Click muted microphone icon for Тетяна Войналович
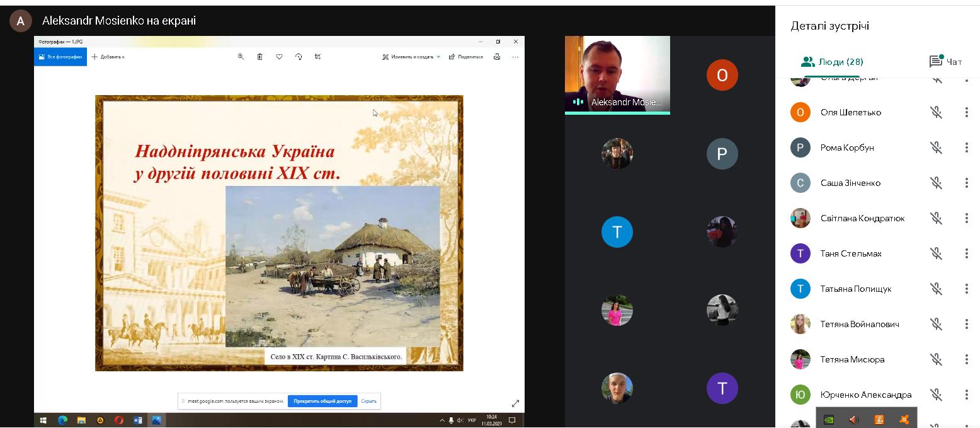980x428 pixels. click(x=937, y=324)
